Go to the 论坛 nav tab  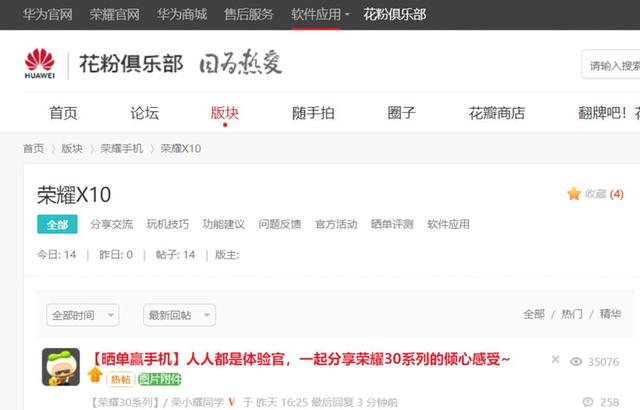144,113
